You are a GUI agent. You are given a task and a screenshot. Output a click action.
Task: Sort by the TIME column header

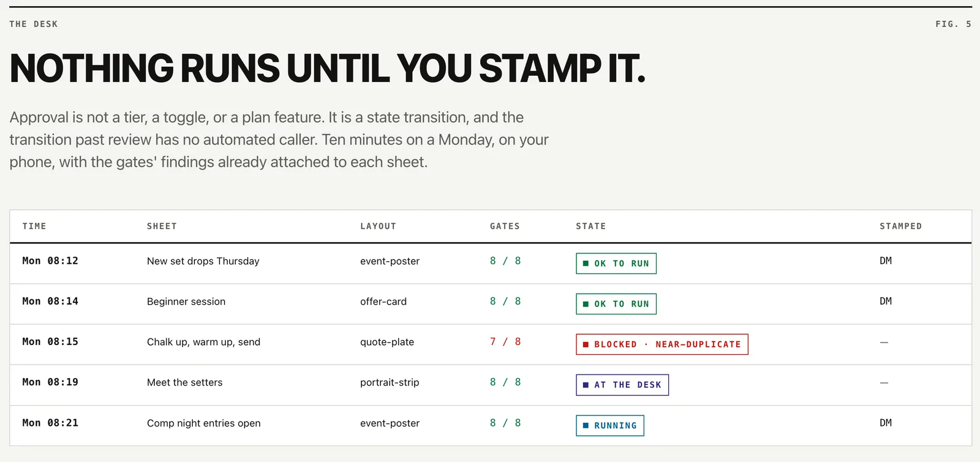point(34,226)
